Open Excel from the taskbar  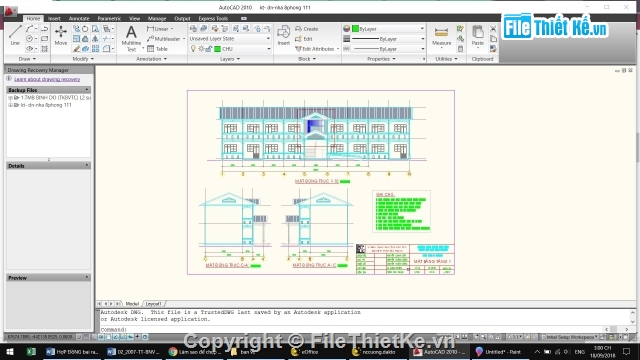(31, 351)
